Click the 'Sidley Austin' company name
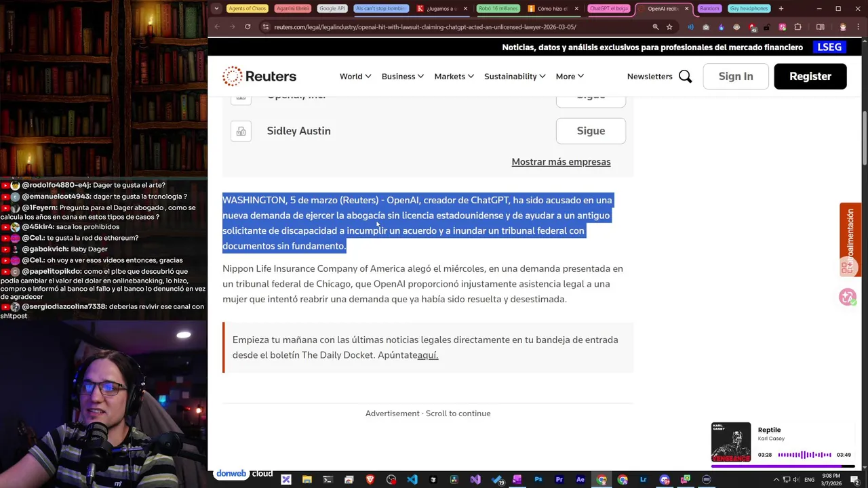 pyautogui.click(x=298, y=131)
